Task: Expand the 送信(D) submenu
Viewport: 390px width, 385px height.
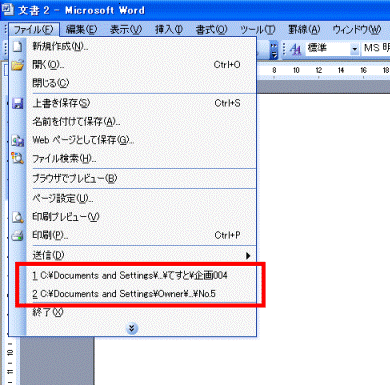Action: [141, 256]
